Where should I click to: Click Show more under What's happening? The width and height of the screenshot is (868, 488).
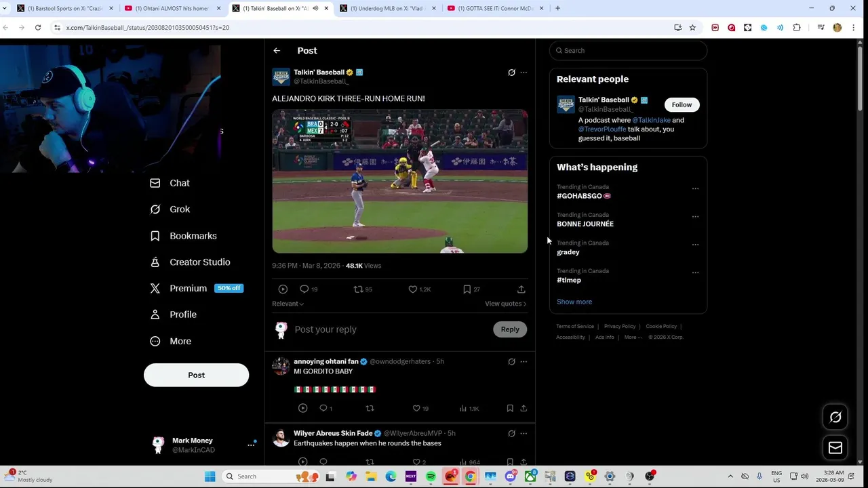point(574,302)
